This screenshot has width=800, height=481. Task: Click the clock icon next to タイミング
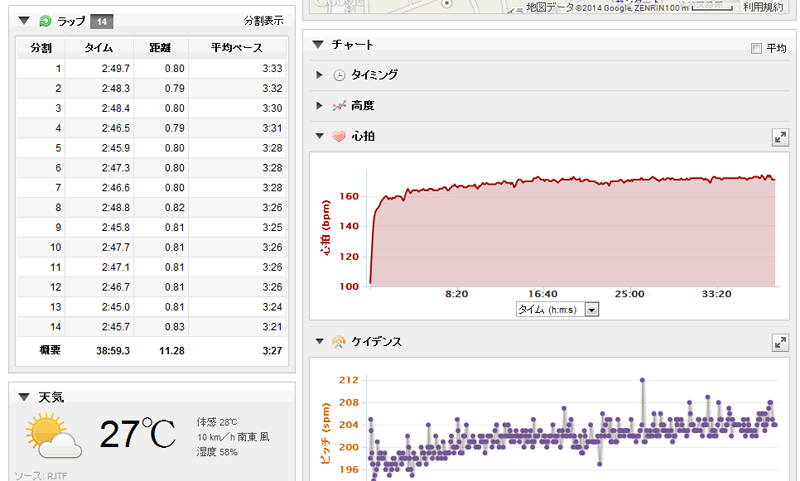(339, 75)
